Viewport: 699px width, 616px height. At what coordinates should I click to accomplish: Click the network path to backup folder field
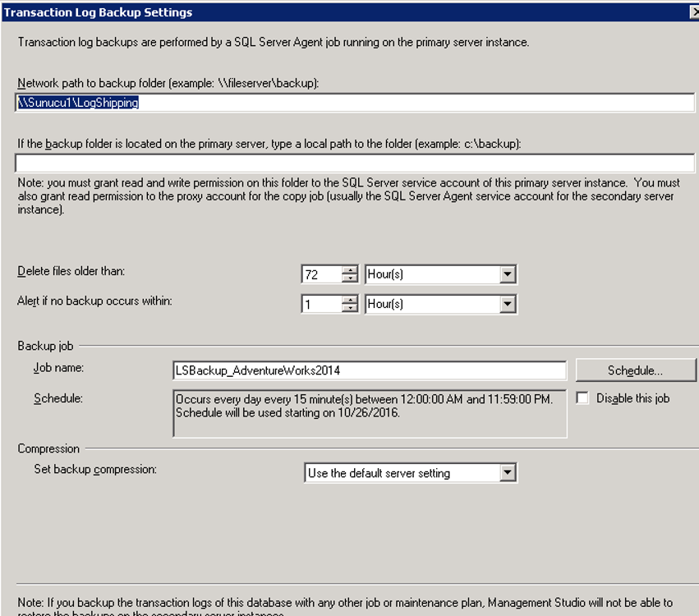click(x=355, y=103)
